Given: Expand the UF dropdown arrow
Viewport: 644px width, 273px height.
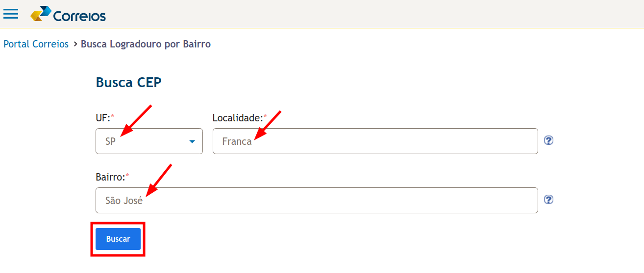Looking at the screenshot, I should (192, 141).
